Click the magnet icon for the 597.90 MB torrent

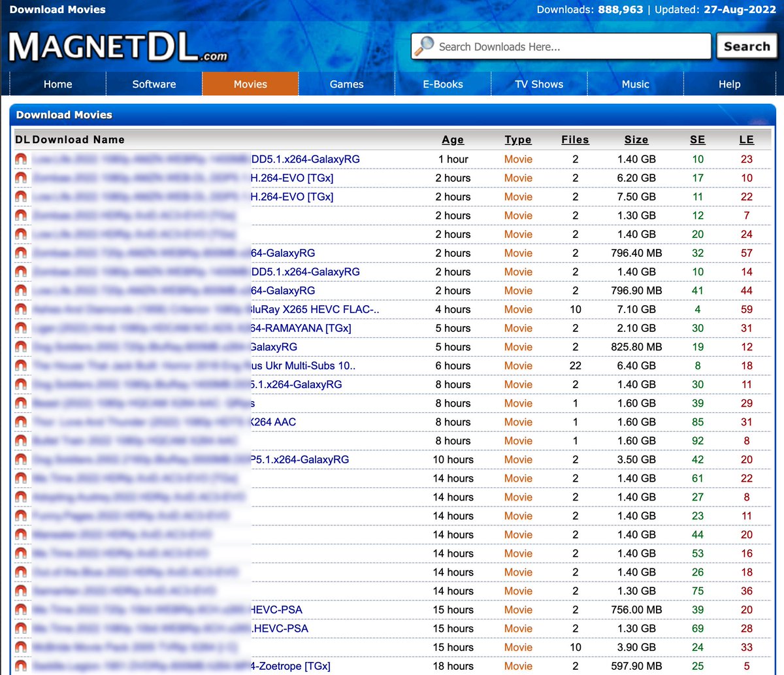(x=21, y=667)
